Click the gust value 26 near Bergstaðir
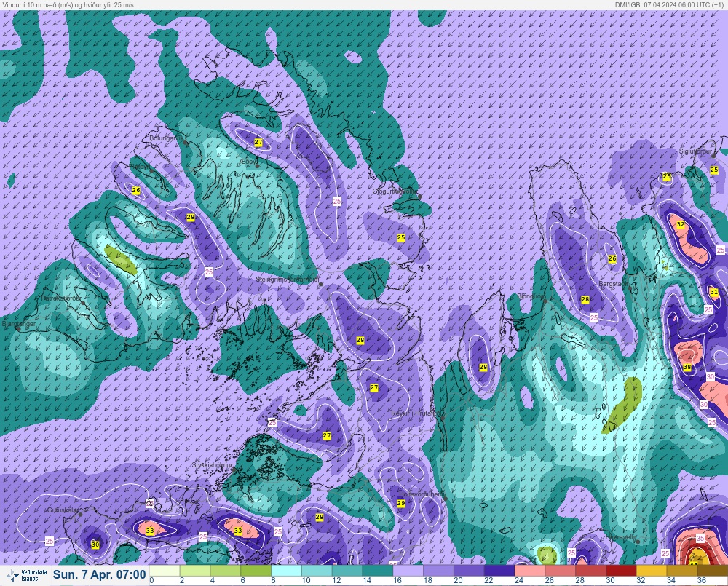 click(x=612, y=258)
